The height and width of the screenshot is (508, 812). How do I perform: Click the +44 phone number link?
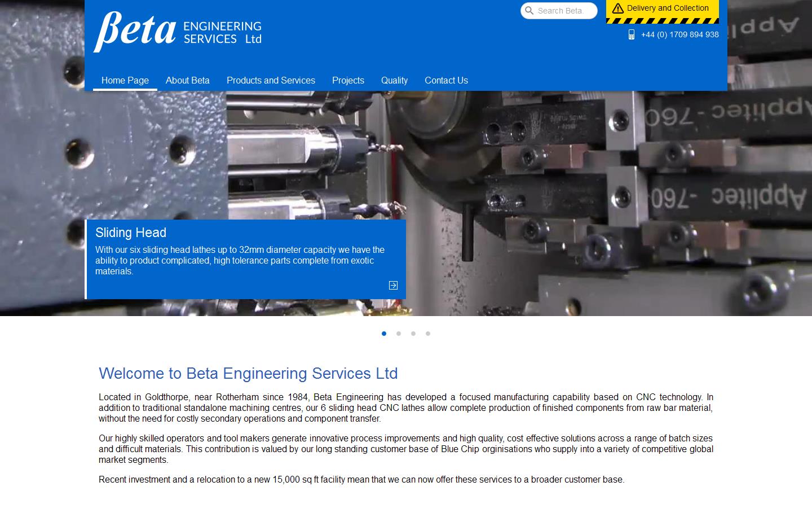pos(679,35)
